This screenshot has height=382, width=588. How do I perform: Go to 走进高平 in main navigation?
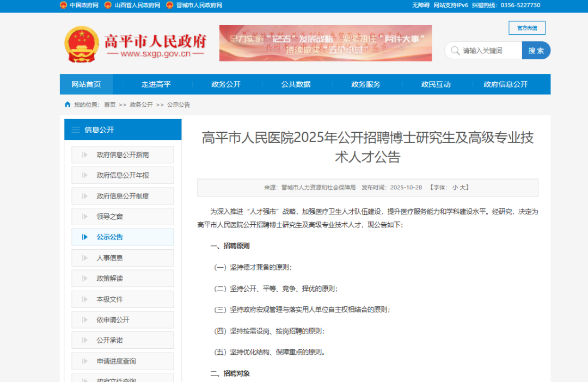click(156, 84)
